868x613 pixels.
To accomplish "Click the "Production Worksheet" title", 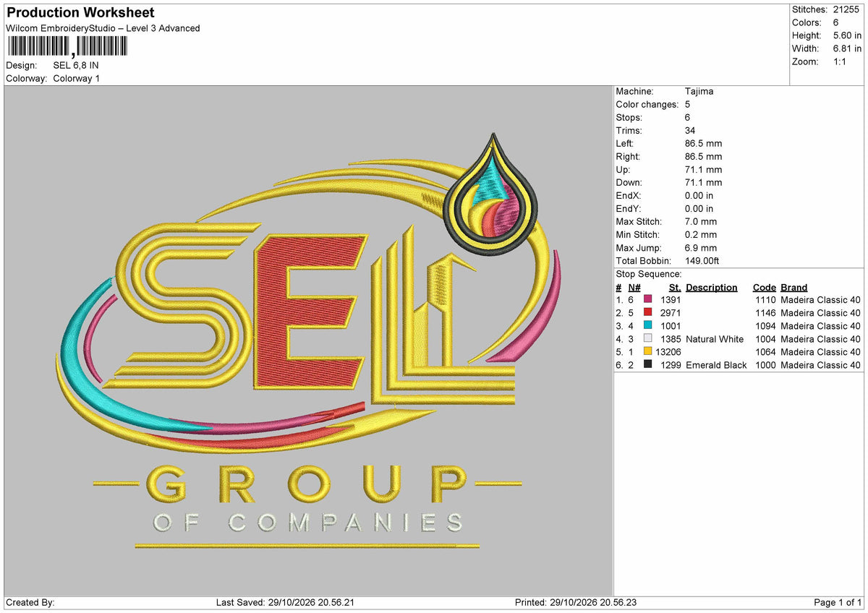I will click(80, 13).
